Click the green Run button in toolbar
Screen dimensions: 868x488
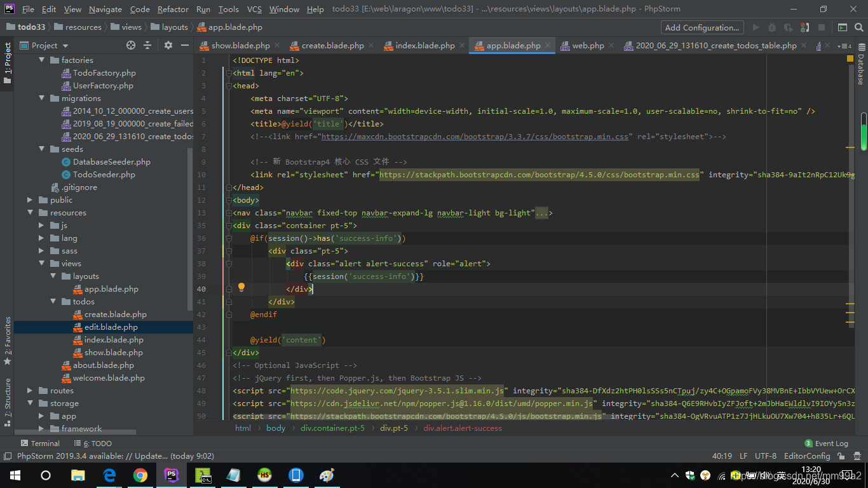click(x=756, y=27)
